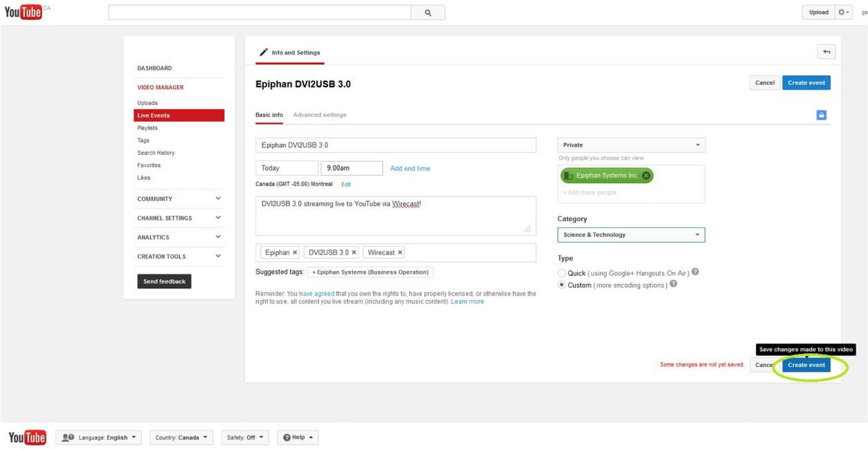The image size is (868, 450).
Task: Remove Epiphan Systems Inc. from viewers list
Action: (646, 176)
